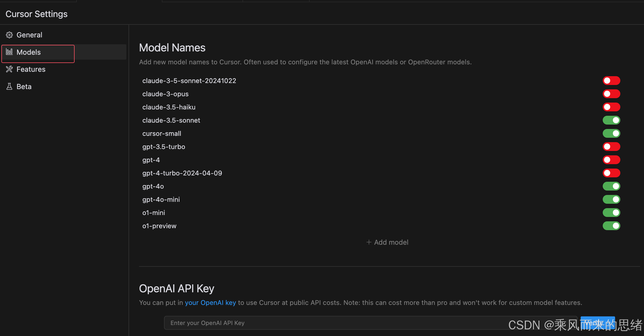Click the gpt-3.5-turbo model name
The height and width of the screenshot is (336, 644).
click(163, 147)
